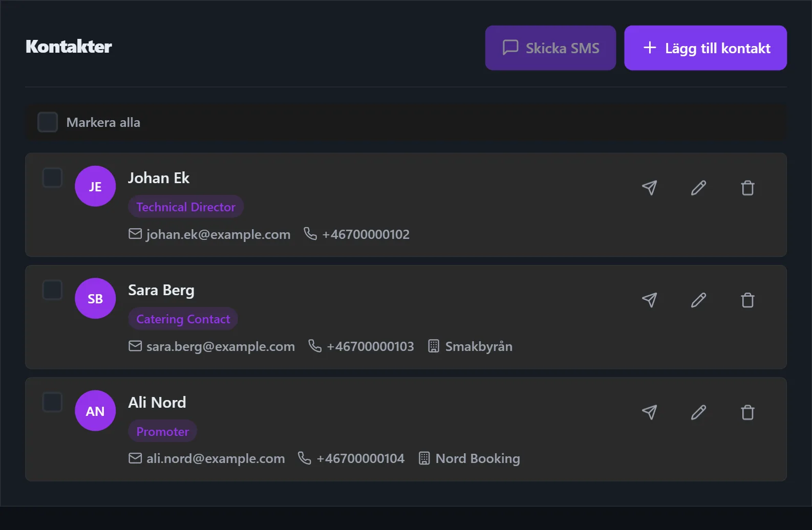Mark the Ali Nord checkbox
Viewport: 812px width, 530px height.
(x=52, y=402)
